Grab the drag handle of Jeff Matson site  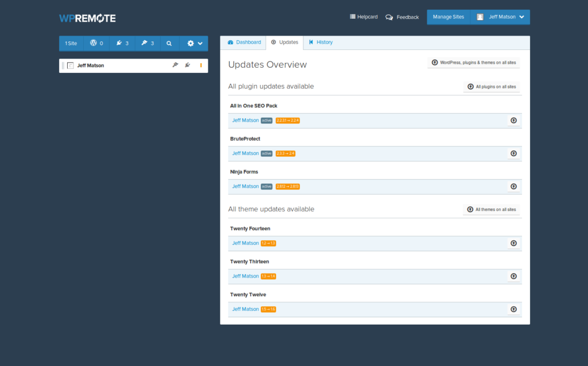tap(63, 66)
